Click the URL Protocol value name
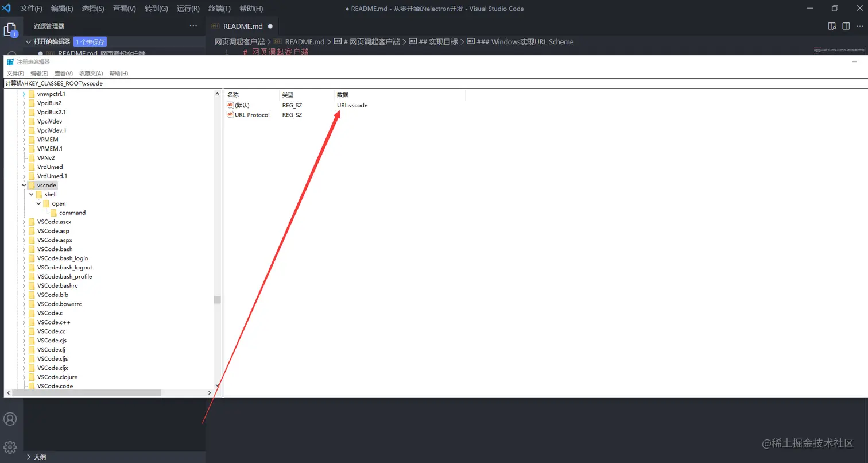Screen dimensions: 868x463 (252, 115)
